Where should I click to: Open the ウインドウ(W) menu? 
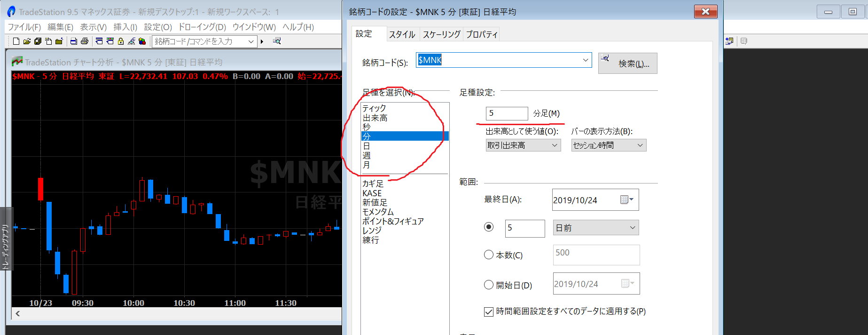click(x=254, y=27)
